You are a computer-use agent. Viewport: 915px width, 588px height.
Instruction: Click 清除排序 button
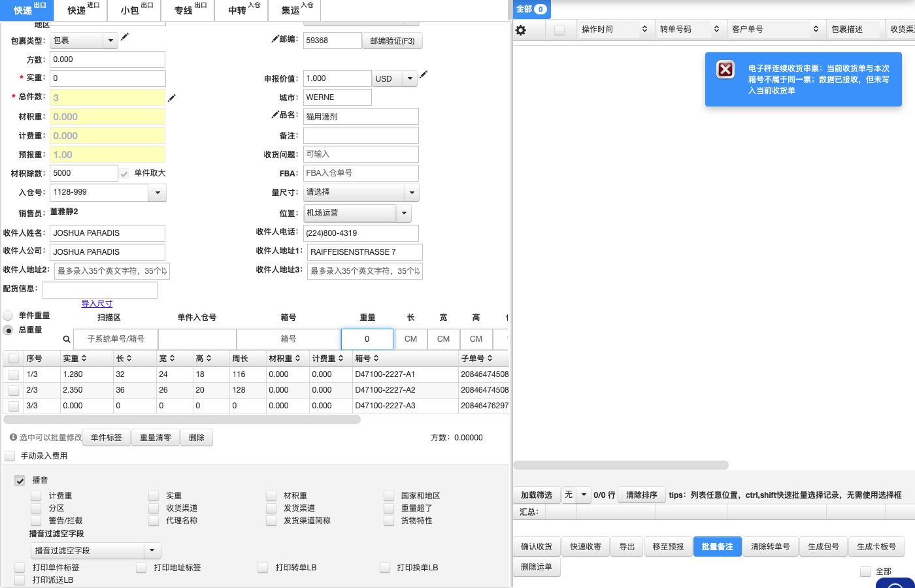click(x=642, y=495)
